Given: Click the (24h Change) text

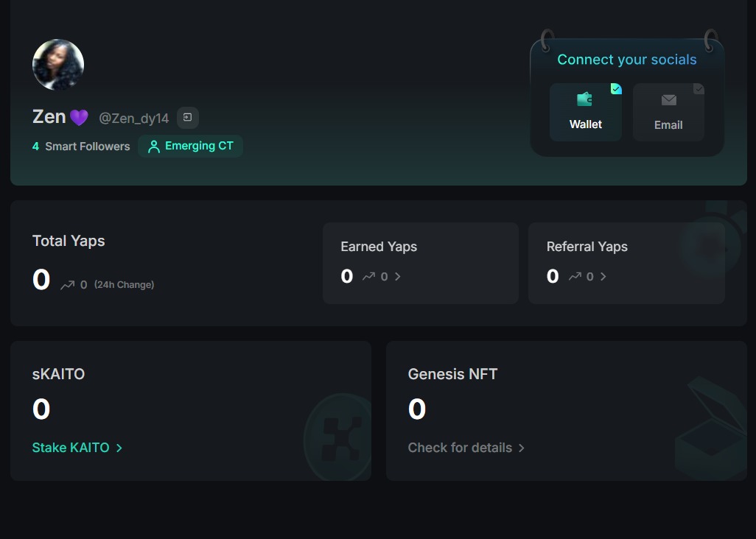Looking at the screenshot, I should [x=124, y=285].
